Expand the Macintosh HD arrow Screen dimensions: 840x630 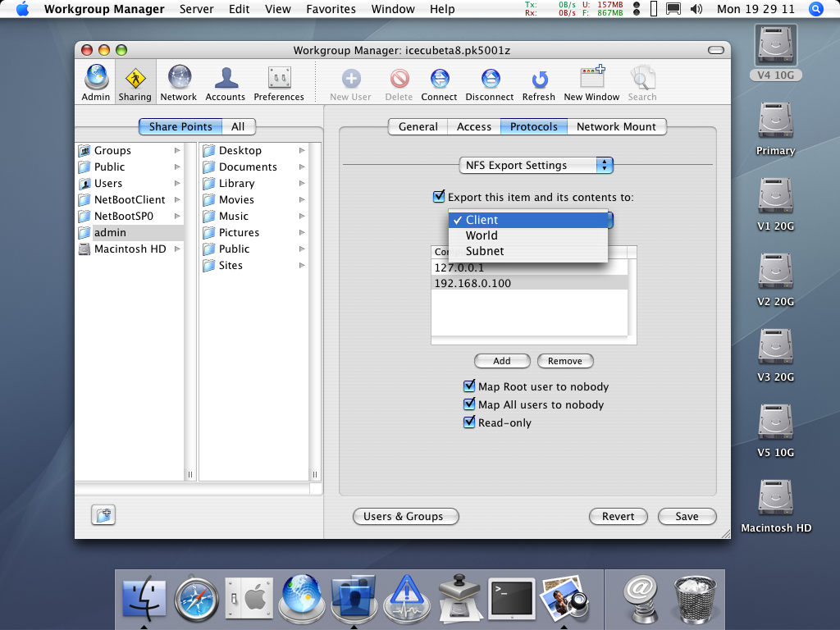pos(177,249)
